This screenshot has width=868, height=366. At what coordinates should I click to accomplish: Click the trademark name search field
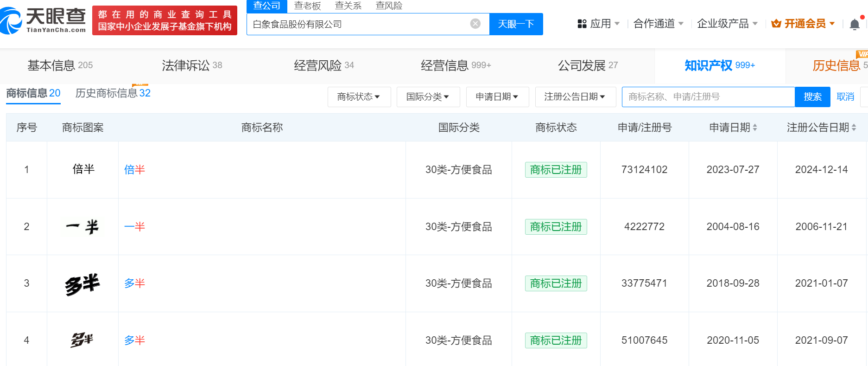coord(708,97)
